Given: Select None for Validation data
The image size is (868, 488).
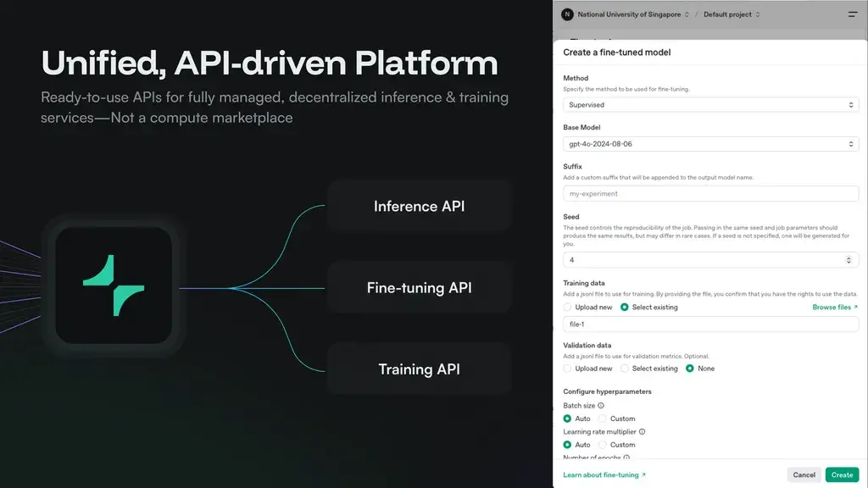Looking at the screenshot, I should (690, 369).
